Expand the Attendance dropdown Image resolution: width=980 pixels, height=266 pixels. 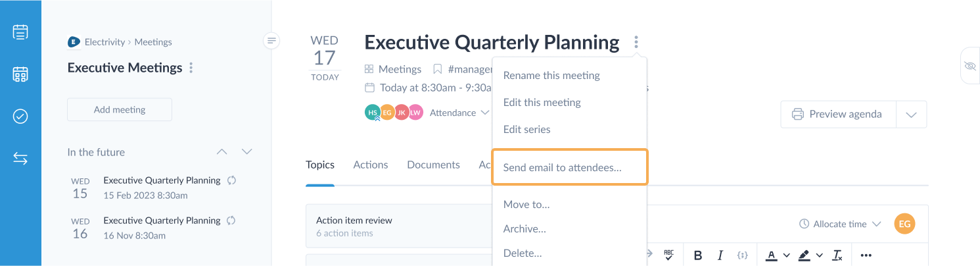pyautogui.click(x=459, y=113)
